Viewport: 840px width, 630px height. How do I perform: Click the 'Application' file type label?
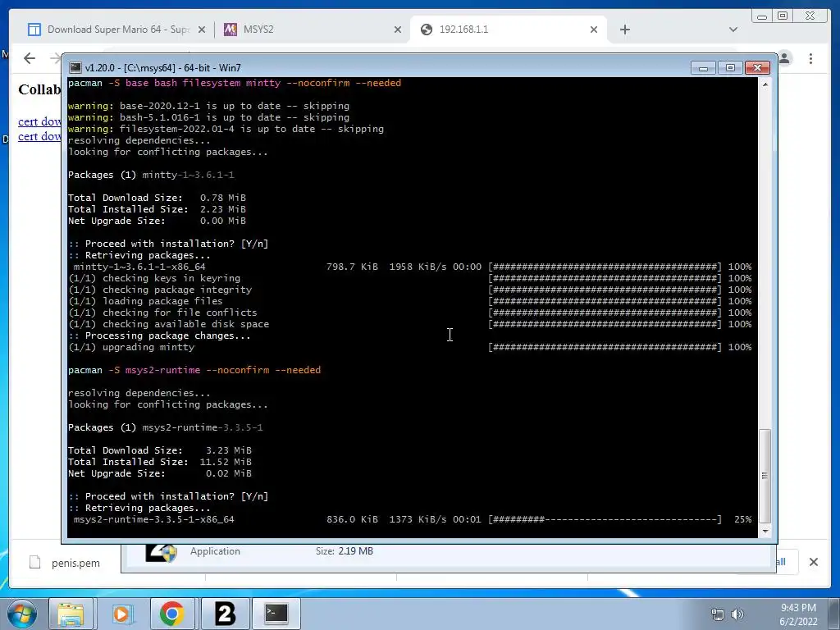click(215, 551)
